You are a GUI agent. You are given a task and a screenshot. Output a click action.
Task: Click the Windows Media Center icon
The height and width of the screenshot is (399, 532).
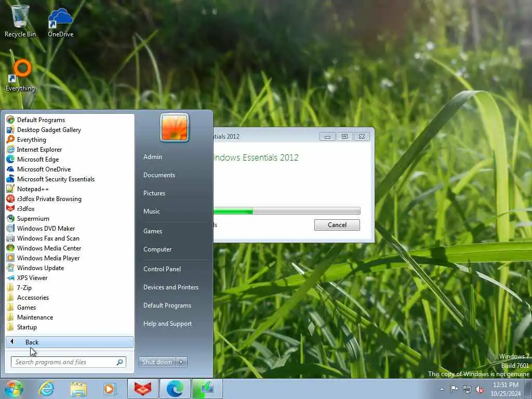pos(10,248)
